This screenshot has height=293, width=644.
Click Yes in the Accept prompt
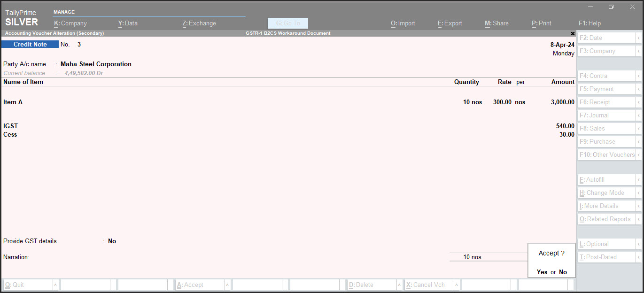542,272
